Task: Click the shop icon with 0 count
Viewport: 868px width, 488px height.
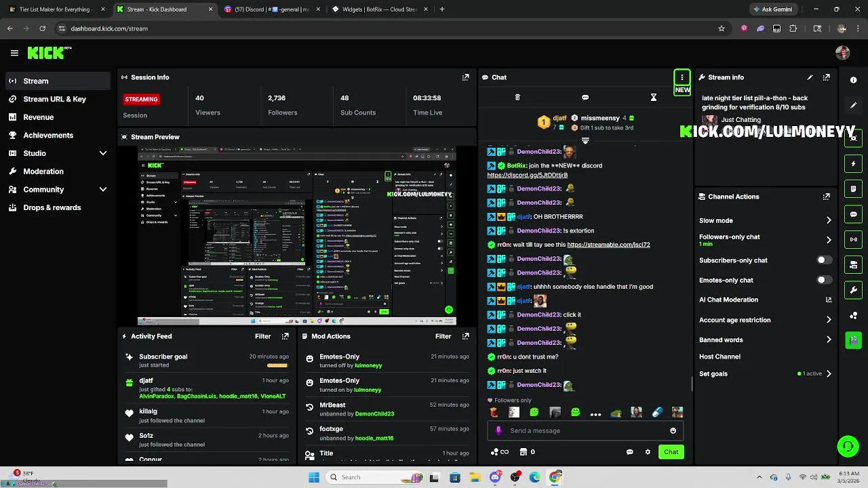Action: coord(527,452)
